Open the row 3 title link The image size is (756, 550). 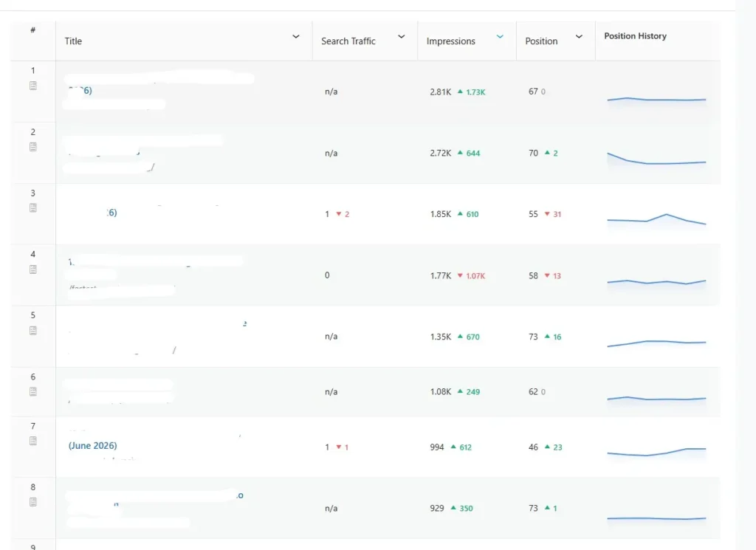pyautogui.click(x=111, y=213)
